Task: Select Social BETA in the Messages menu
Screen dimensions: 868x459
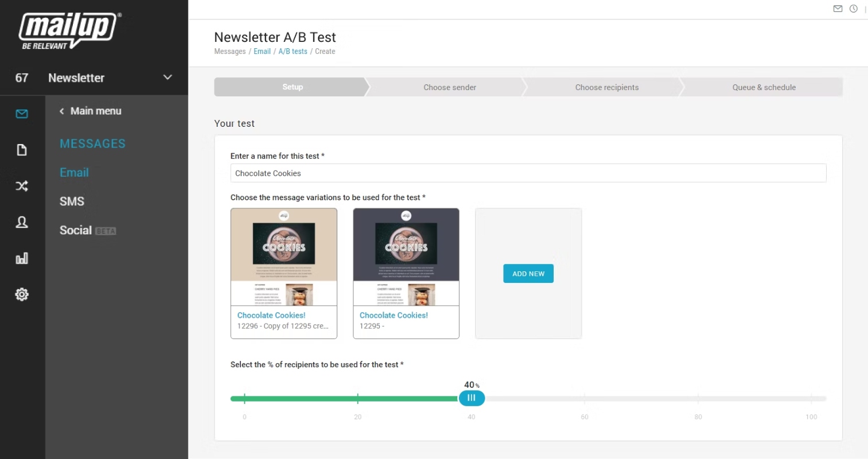Action: (88, 230)
